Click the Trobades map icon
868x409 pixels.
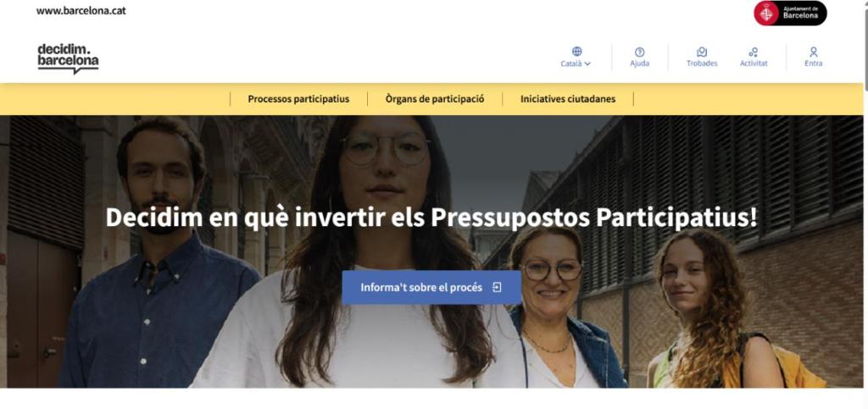coord(702,52)
